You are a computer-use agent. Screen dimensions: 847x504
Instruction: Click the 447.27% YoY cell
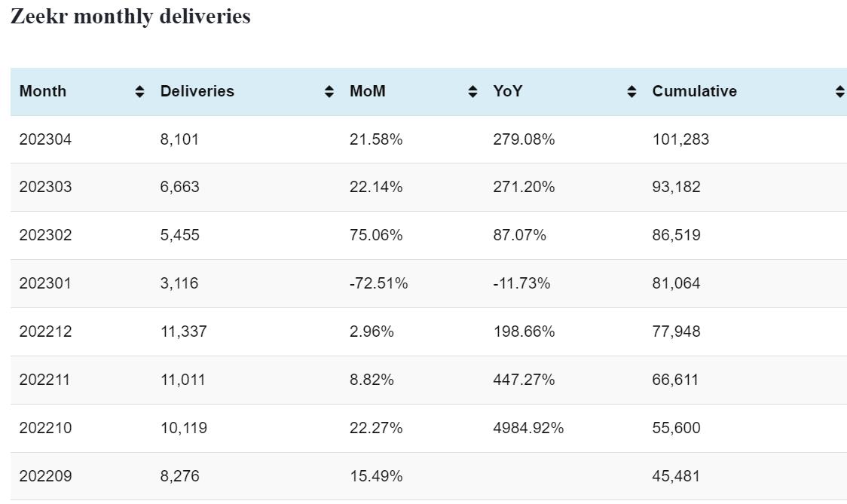click(524, 380)
